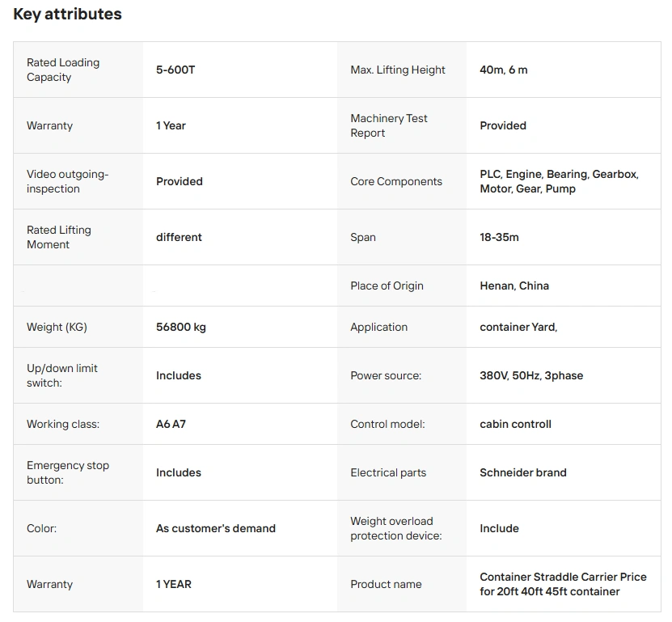672x622 pixels.
Task: Click the "Machinery Test Report" label
Action: 389,125
